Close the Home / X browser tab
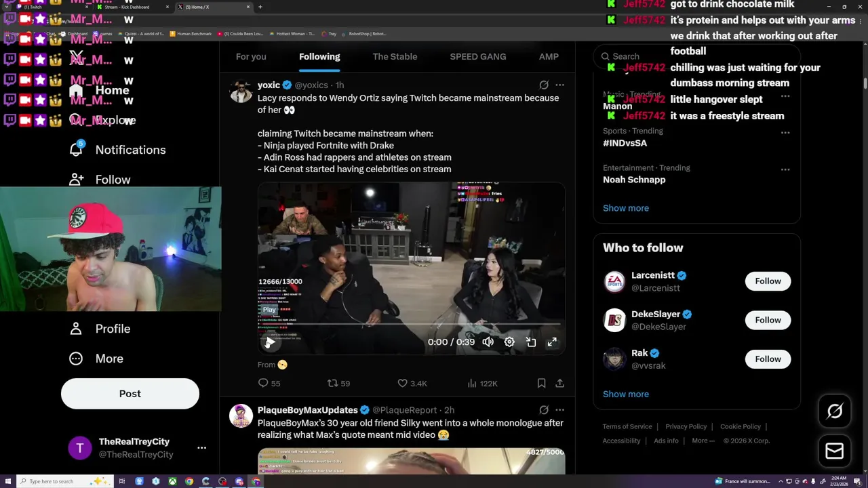Screen dimensions: 868x488 pos(248,7)
